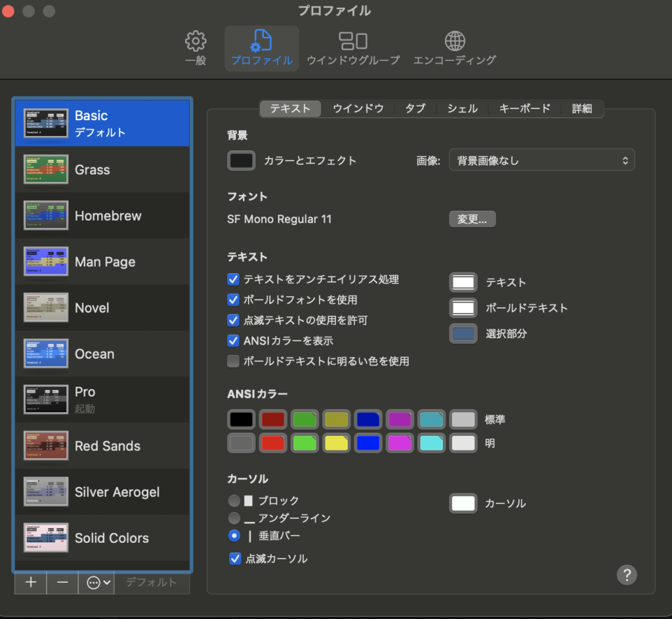Screen dimensions: 672x619
Task: Choose the Homebrew profile
Action: 102,215
